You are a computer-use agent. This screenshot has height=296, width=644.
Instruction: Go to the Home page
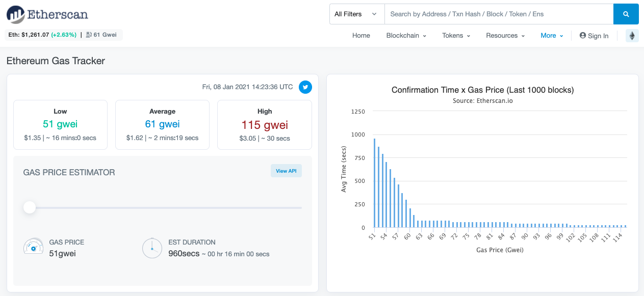coord(361,36)
